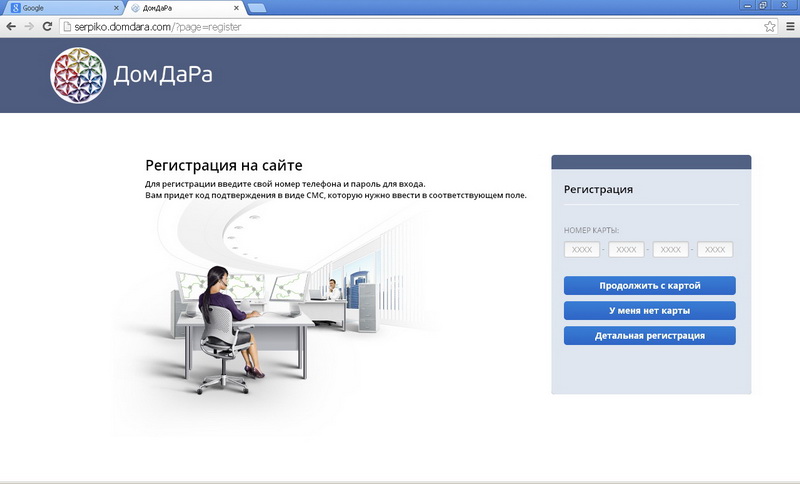Close the browser window

[785, 6]
